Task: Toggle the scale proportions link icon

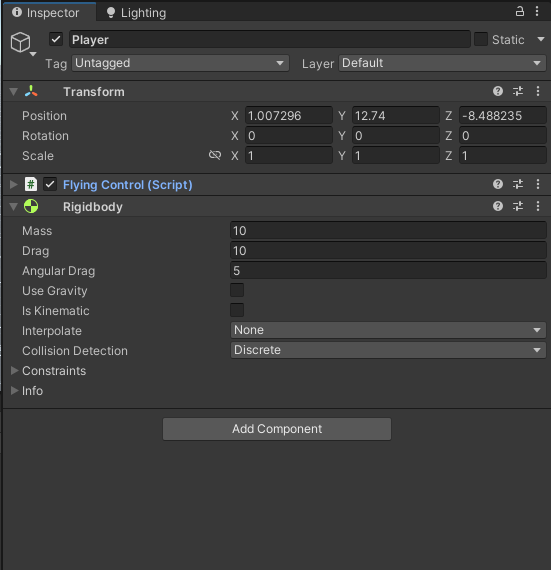Action: pyautogui.click(x=215, y=155)
